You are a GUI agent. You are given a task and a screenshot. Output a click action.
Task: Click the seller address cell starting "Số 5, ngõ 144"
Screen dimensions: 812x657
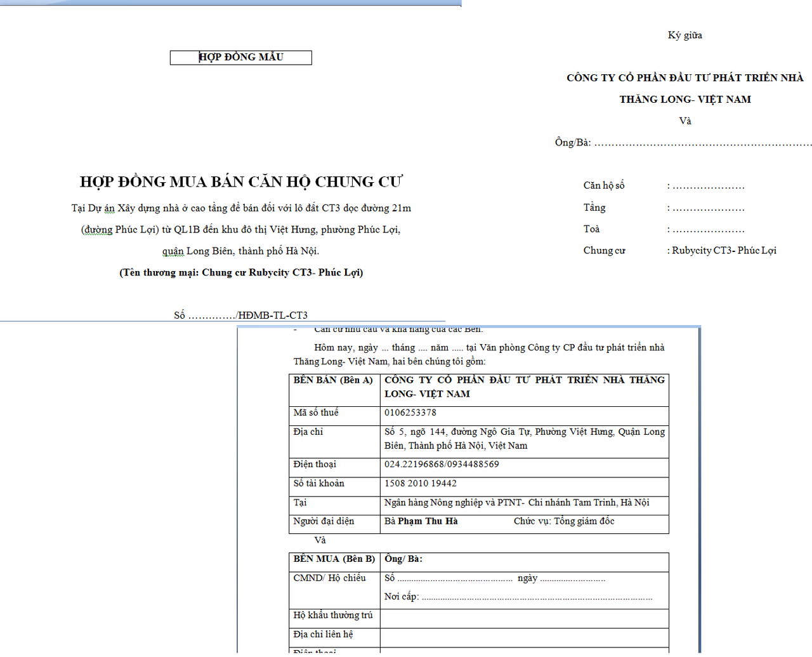click(x=524, y=439)
